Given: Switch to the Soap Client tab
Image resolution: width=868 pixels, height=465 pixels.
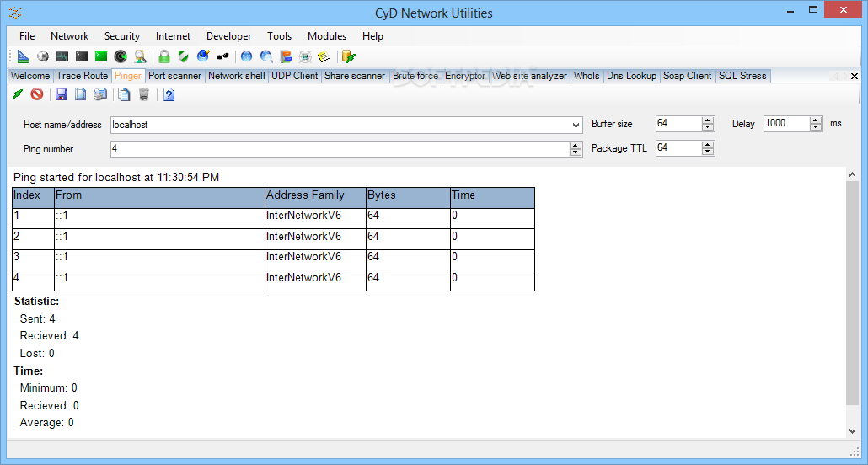Looking at the screenshot, I should [x=688, y=76].
